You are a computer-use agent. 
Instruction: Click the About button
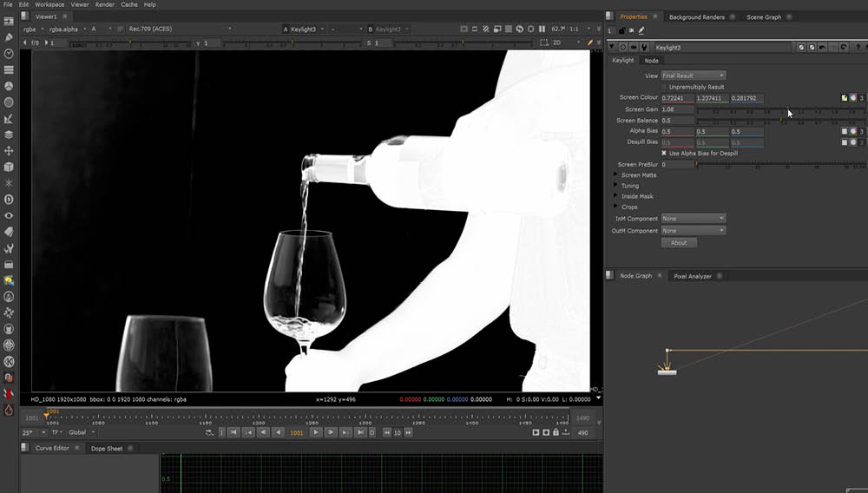click(x=679, y=243)
